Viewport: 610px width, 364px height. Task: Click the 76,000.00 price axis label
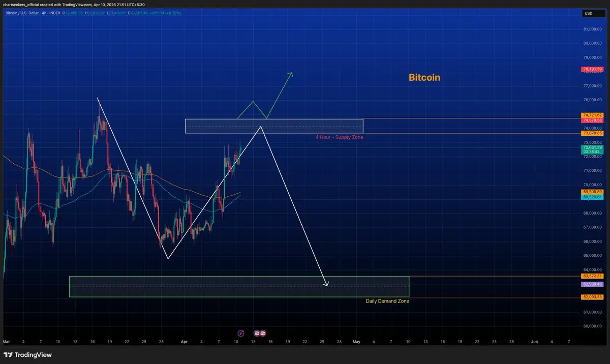tap(593, 100)
